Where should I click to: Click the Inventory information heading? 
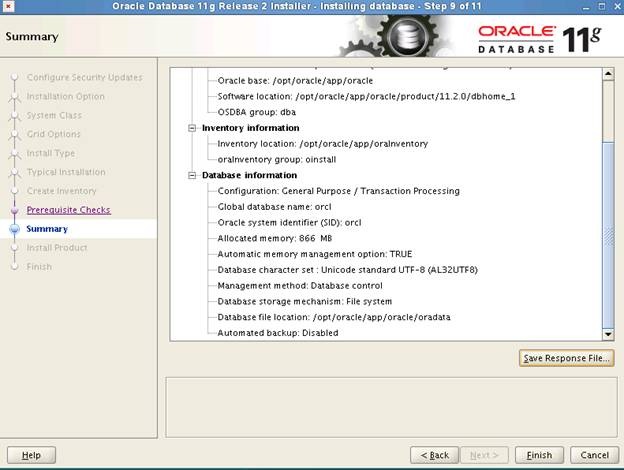pos(250,128)
